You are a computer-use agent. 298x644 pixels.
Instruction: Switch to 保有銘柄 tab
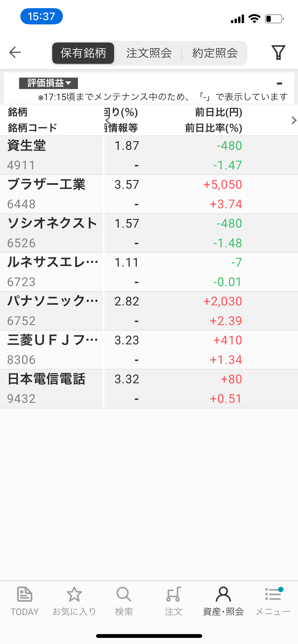[x=83, y=53]
